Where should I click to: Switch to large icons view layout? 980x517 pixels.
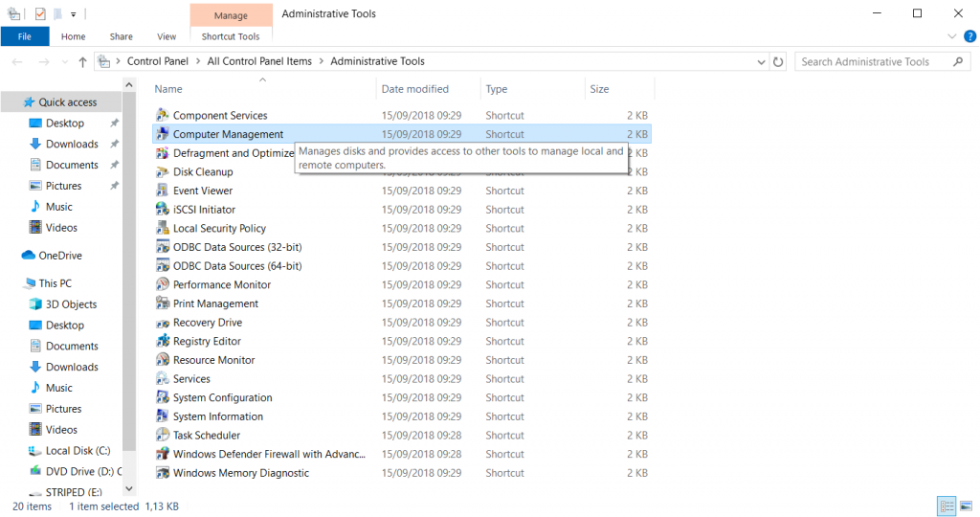(x=966, y=506)
